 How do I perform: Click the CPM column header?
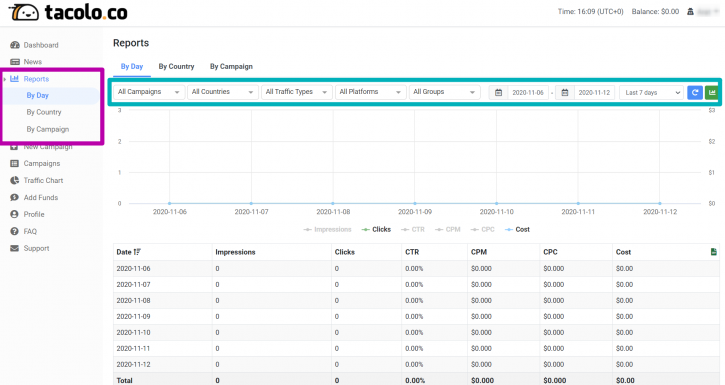[479, 252]
